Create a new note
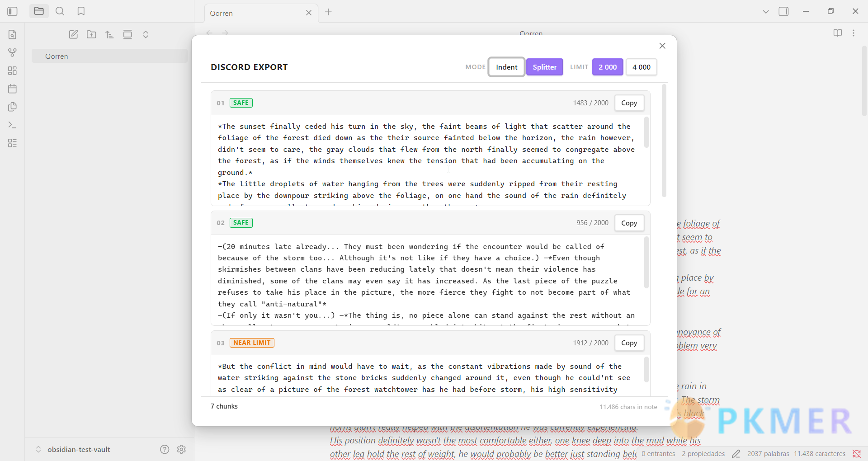Image resolution: width=868 pixels, height=461 pixels. pos(73,34)
